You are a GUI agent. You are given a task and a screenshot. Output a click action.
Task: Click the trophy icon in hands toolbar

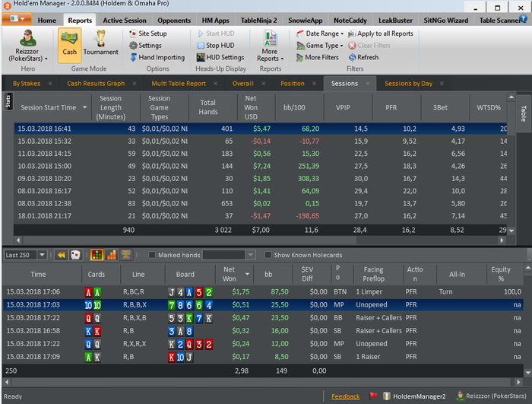pos(126,255)
